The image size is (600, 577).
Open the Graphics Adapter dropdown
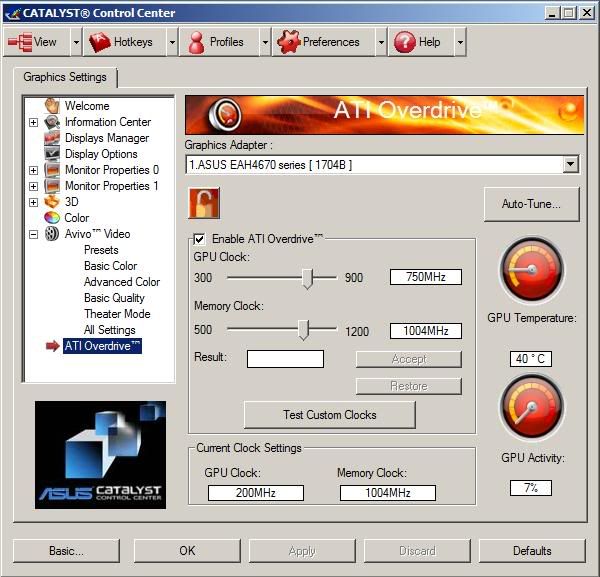click(x=570, y=165)
